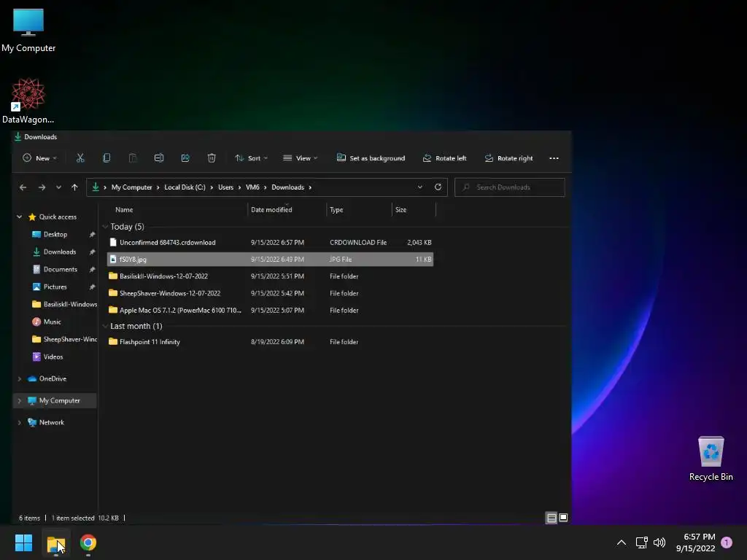Viewport: 747px width, 560px height.
Task: Delete the selected file with trash icon
Action: coord(212,158)
